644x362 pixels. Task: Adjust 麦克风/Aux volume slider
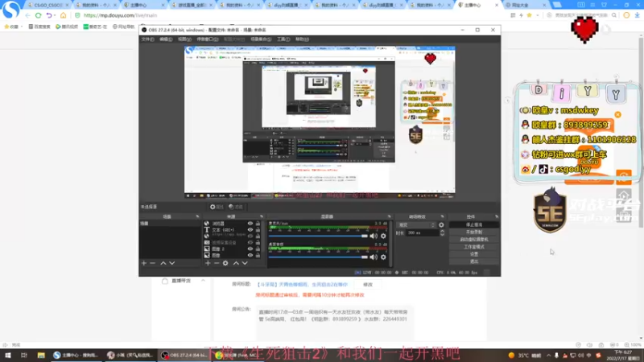pos(318,236)
